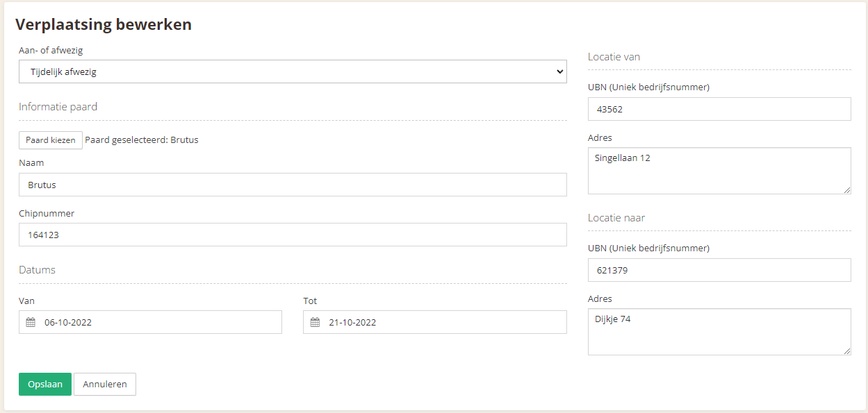This screenshot has height=413, width=868.
Task: Click the calendar icon in Van date field
Action: tap(31, 322)
